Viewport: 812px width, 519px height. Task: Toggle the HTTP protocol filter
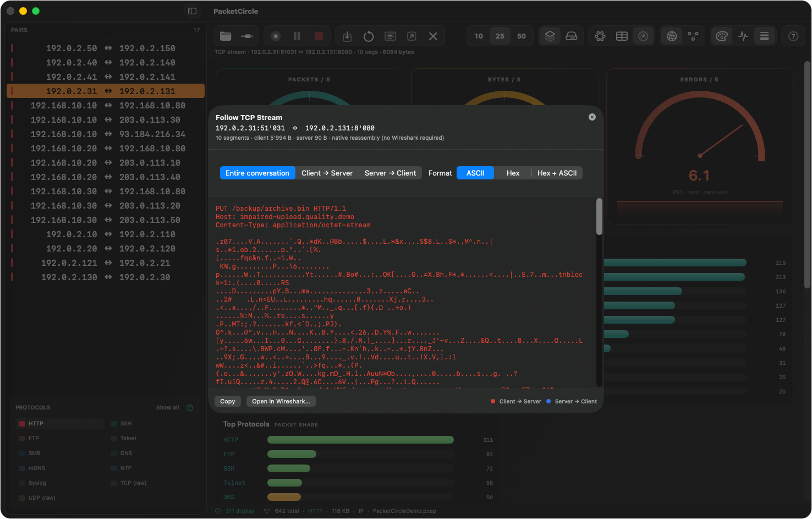(59, 424)
